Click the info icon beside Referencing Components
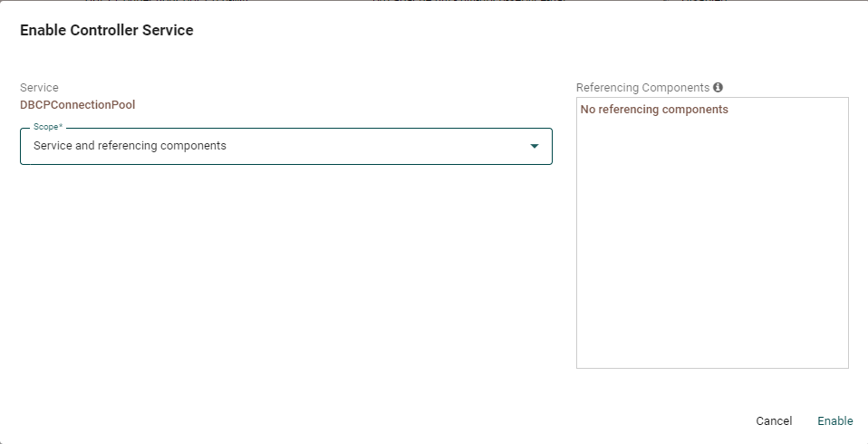868x444 pixels. pos(718,88)
